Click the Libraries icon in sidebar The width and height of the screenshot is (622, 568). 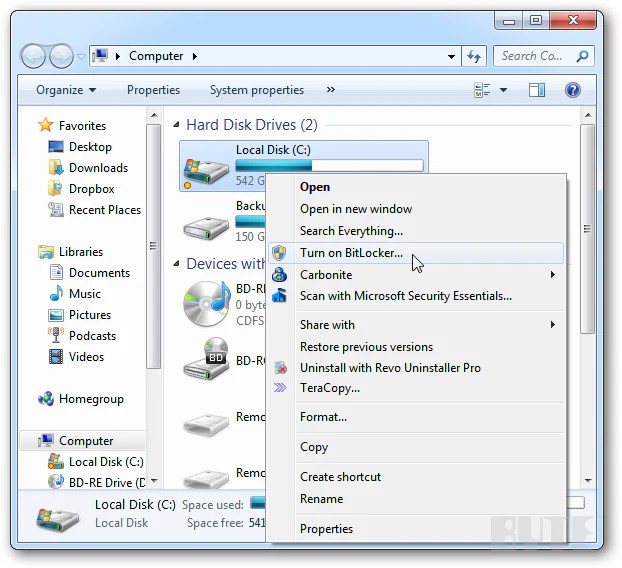pyautogui.click(x=46, y=251)
